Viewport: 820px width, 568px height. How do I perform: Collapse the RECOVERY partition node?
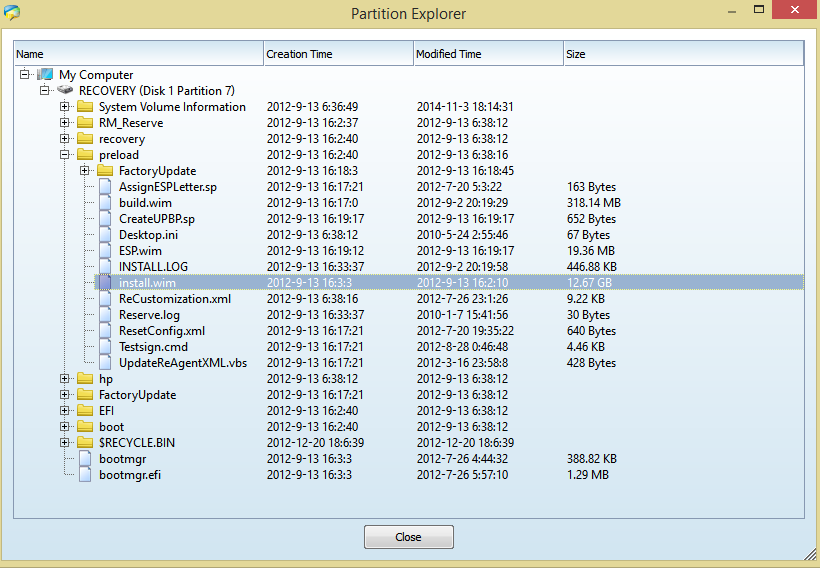point(44,90)
